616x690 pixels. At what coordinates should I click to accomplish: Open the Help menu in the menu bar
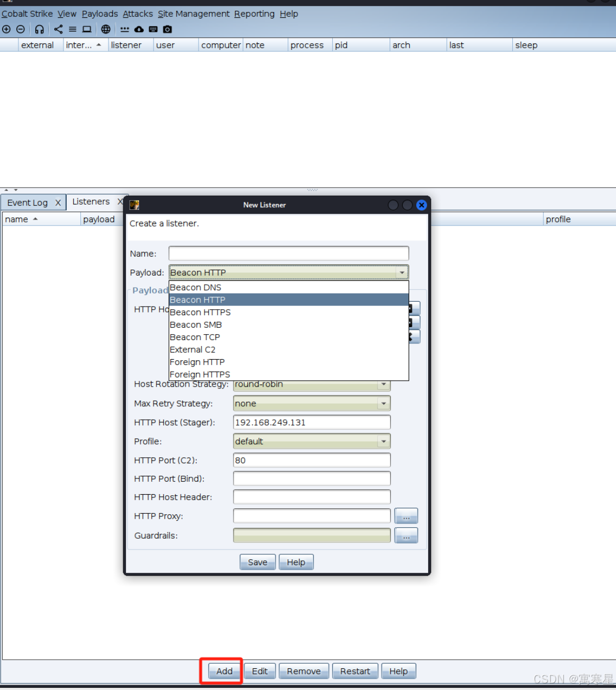[x=289, y=14]
